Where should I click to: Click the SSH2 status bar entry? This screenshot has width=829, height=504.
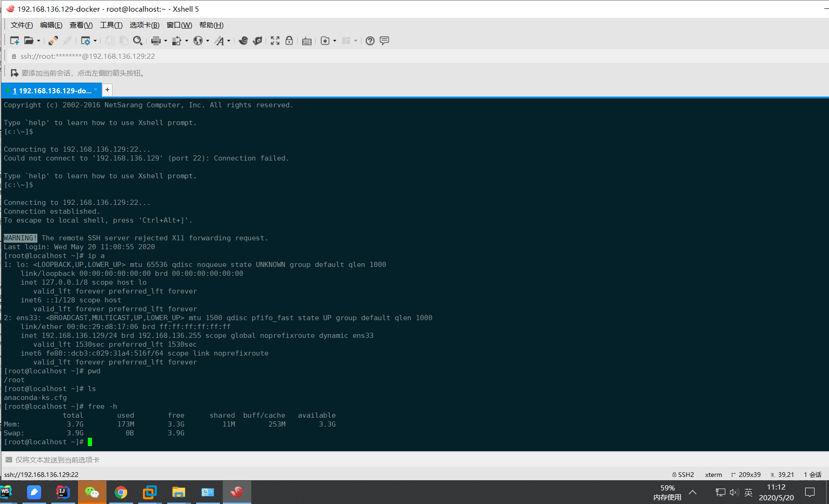[x=683, y=474]
